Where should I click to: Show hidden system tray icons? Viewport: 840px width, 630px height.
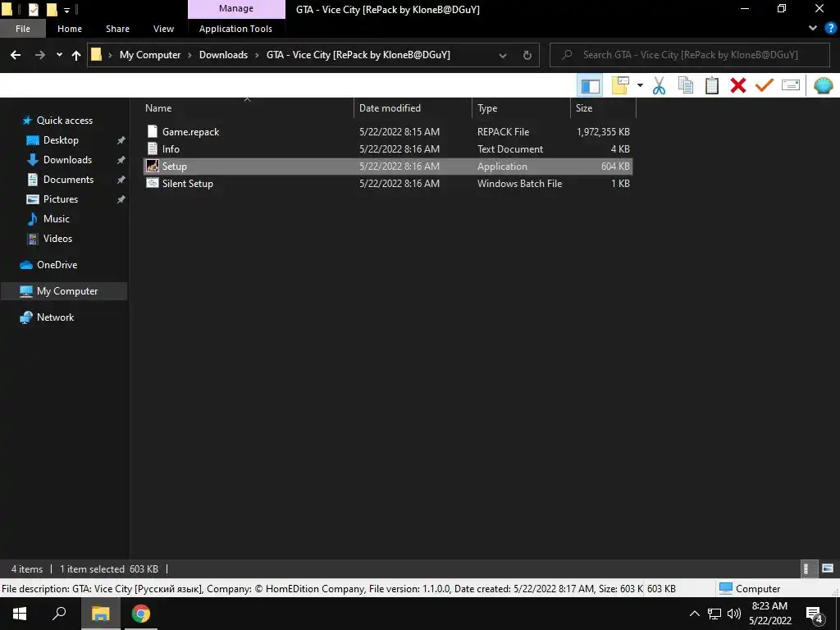click(694, 614)
